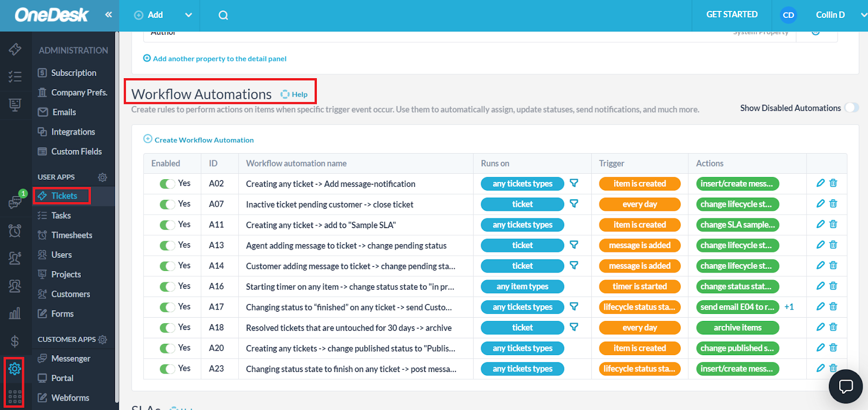Disable automation A23 toggle
868x410 pixels.
(x=167, y=369)
